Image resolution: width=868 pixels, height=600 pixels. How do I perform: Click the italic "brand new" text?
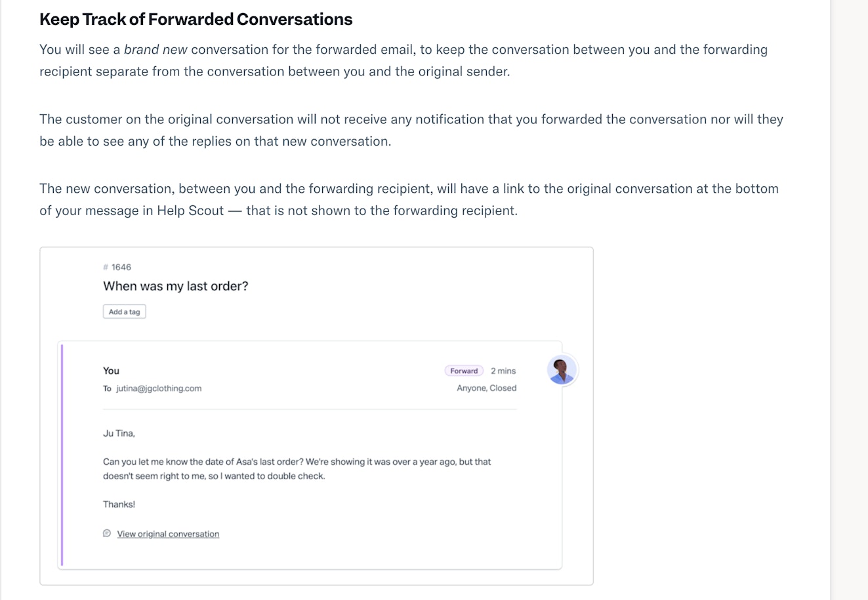(x=155, y=50)
